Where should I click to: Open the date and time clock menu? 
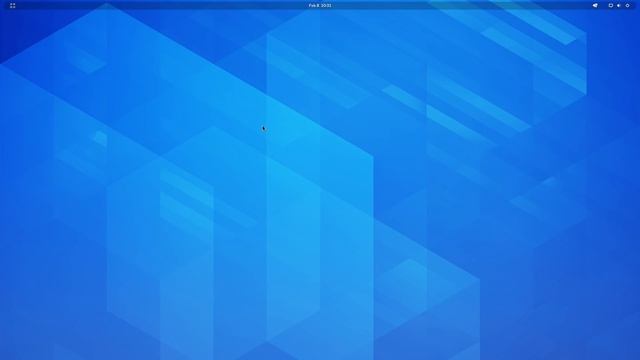click(320, 6)
